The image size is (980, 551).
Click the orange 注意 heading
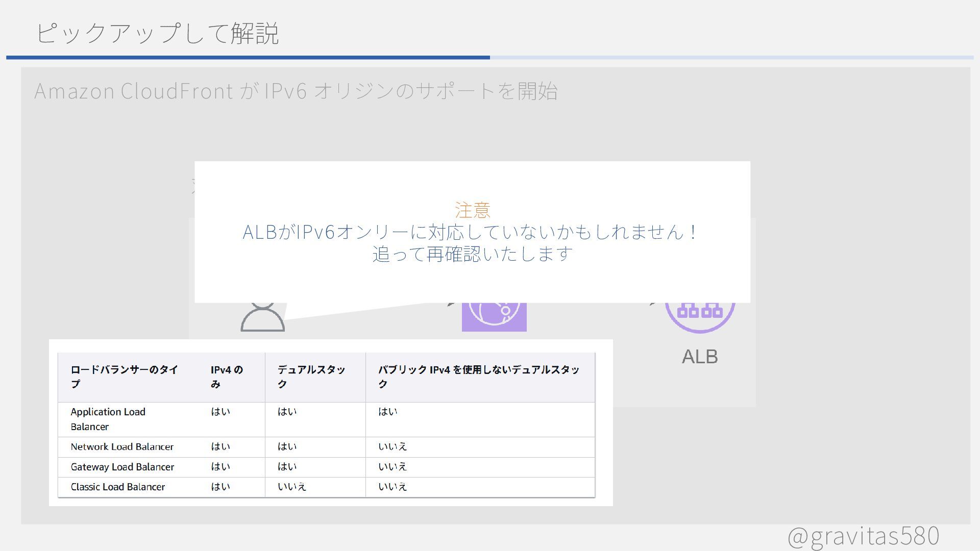(472, 210)
